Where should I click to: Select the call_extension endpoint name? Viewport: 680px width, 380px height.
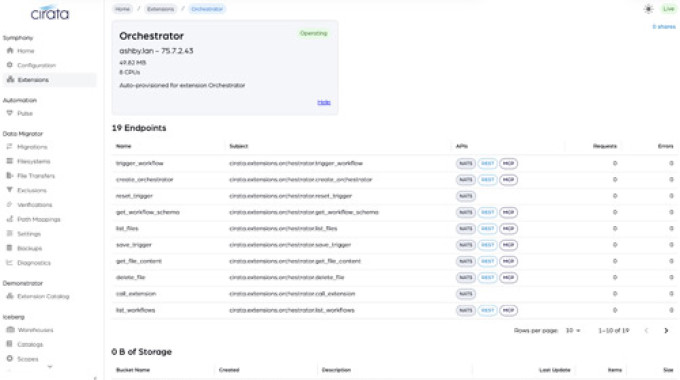coord(136,294)
